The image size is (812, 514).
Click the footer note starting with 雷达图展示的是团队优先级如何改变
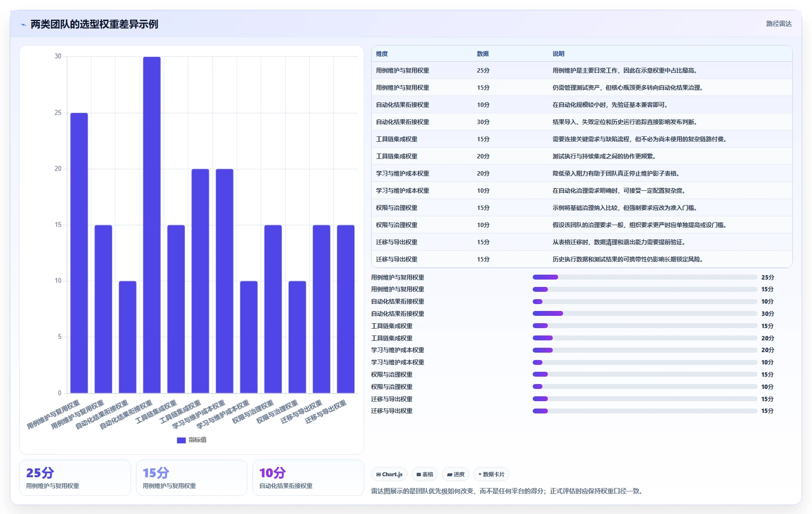click(508, 491)
